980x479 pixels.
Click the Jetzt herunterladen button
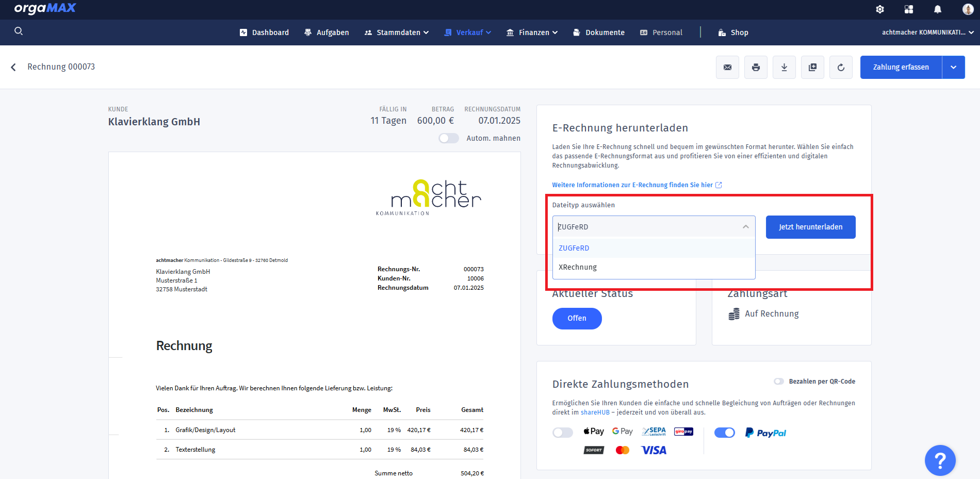pos(810,227)
